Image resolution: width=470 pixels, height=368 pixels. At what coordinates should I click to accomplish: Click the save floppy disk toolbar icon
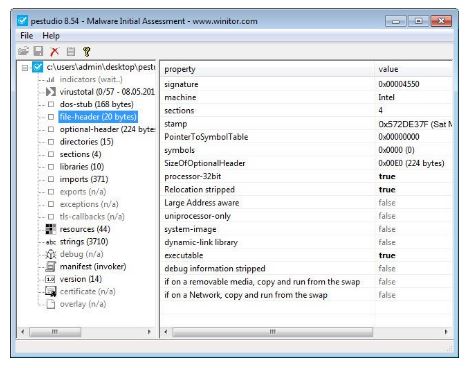tap(39, 51)
